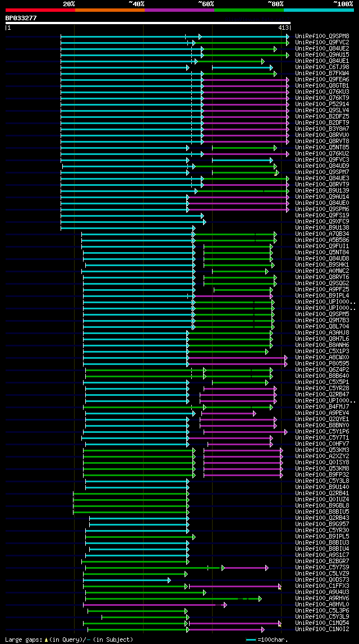Screen dimensions: 359x644
Task: Click the purple ~60% identity legend segment
Action: pos(179,10)
